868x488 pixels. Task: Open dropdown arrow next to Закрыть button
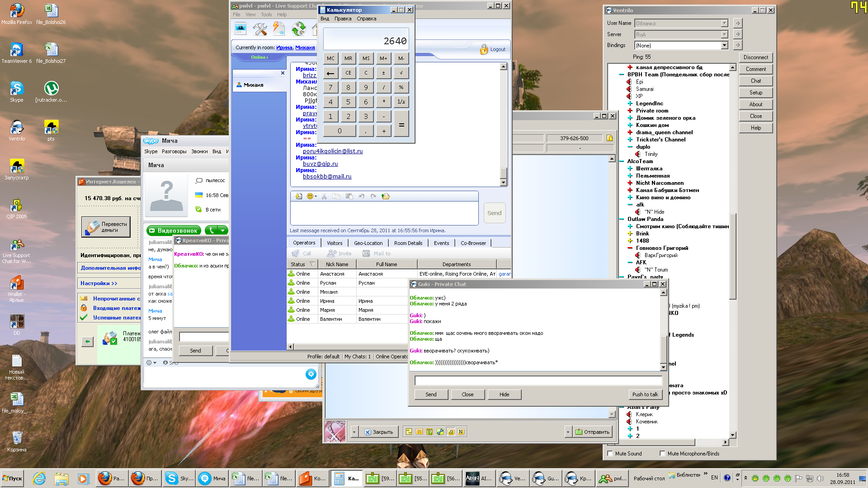[354, 432]
